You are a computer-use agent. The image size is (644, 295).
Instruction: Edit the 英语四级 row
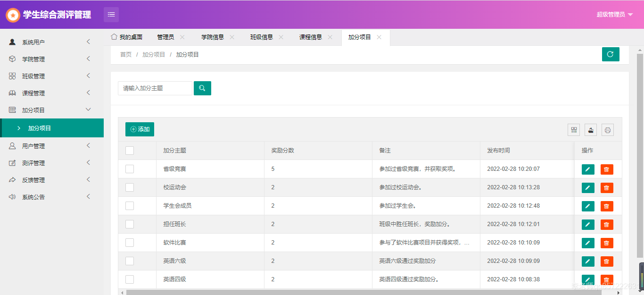(x=588, y=280)
